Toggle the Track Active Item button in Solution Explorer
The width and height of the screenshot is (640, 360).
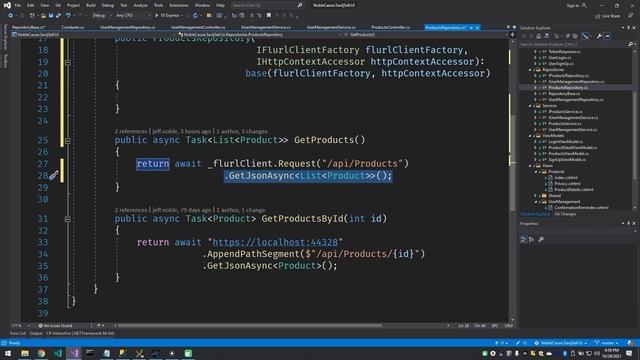pyautogui.click(x=586, y=36)
